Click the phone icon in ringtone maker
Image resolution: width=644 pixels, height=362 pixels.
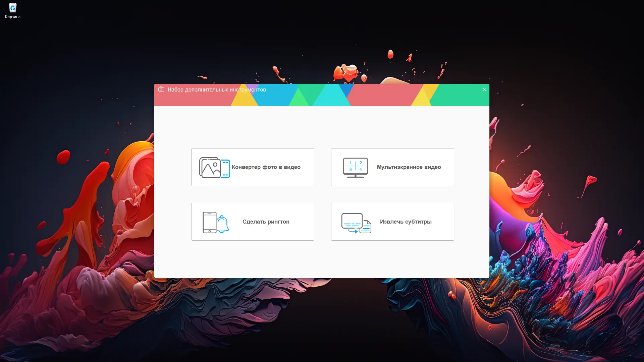[x=209, y=222]
